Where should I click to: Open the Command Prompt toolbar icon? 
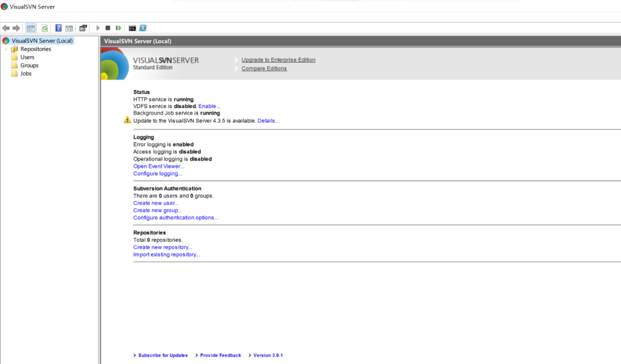pyautogui.click(x=132, y=28)
